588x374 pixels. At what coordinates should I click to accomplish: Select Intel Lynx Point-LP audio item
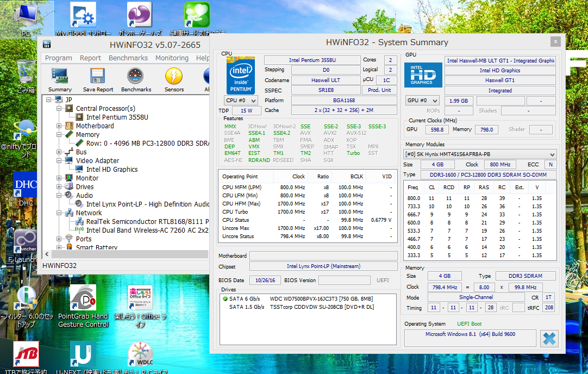147,204
